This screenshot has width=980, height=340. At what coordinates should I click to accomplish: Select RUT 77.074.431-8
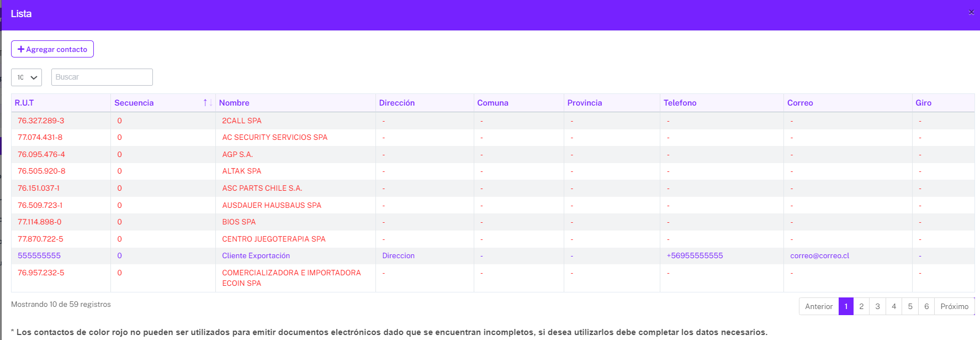coord(40,137)
